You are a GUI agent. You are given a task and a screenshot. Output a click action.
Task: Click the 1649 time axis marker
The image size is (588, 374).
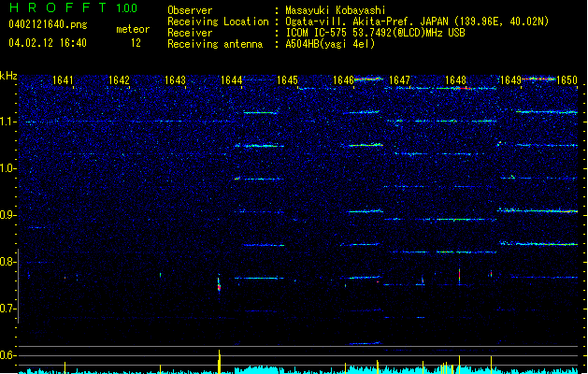(510, 80)
